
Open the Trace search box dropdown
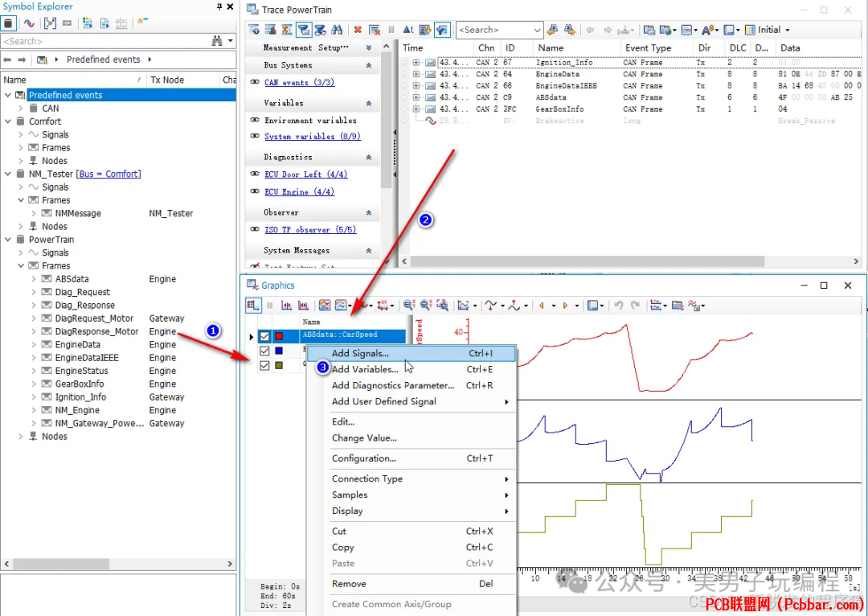[536, 30]
